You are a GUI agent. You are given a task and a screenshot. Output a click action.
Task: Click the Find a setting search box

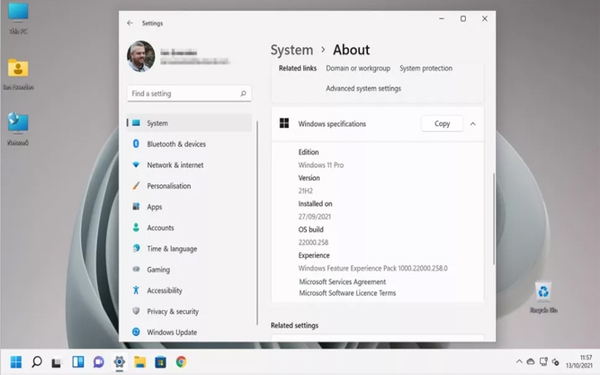(x=189, y=93)
